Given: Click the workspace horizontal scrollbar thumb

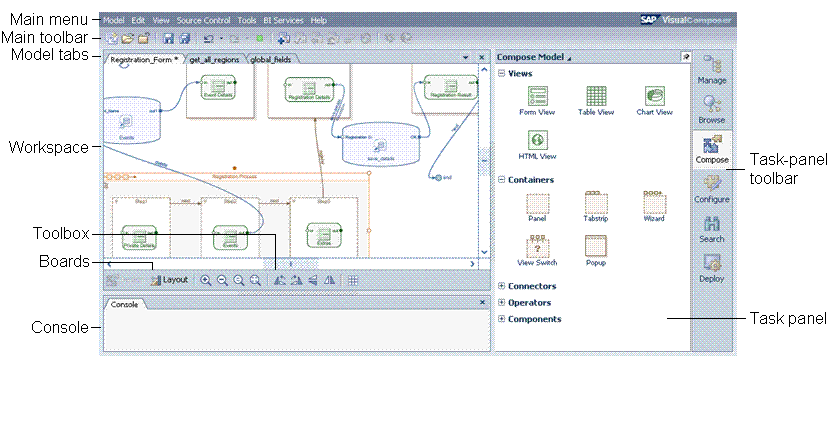Looking at the screenshot, I should click(x=290, y=263).
